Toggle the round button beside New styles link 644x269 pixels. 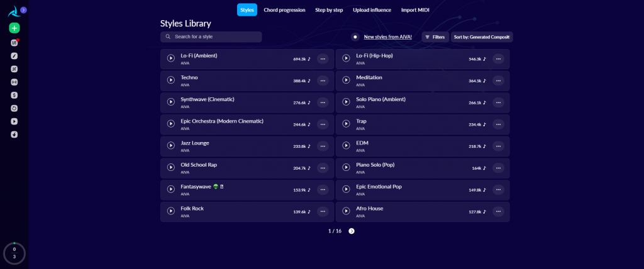(x=355, y=37)
